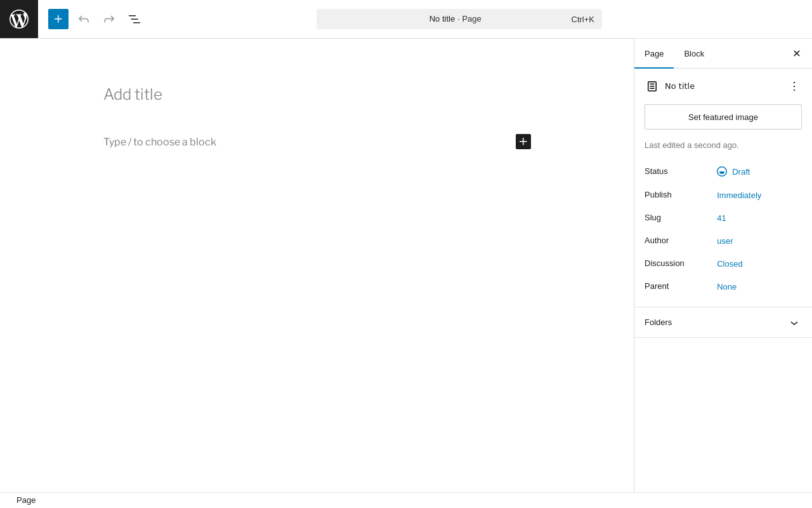The height and width of the screenshot is (508, 812).
Task: Click the Draft status icon
Action: tap(722, 171)
